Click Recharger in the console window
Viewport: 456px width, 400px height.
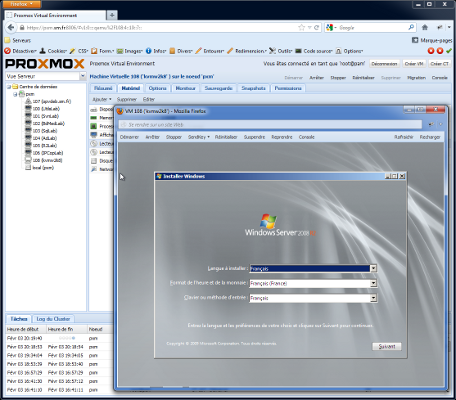430,137
